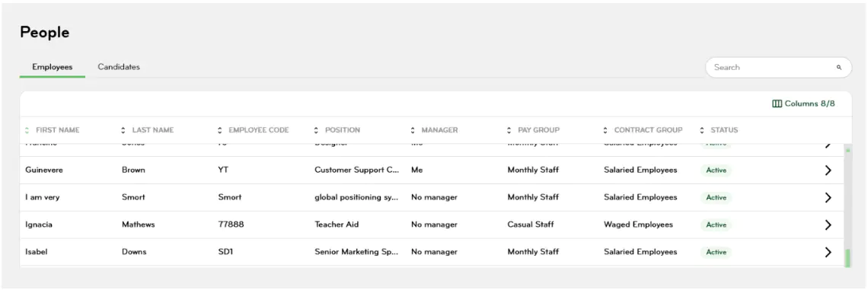Open the I am very Smort row chevron
The image size is (868, 290).
[x=828, y=198]
